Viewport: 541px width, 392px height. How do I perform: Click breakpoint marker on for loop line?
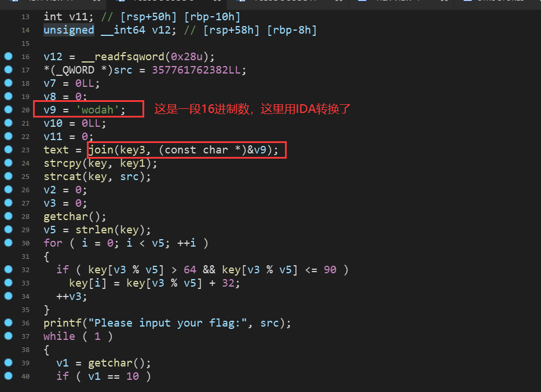[x=8, y=243]
